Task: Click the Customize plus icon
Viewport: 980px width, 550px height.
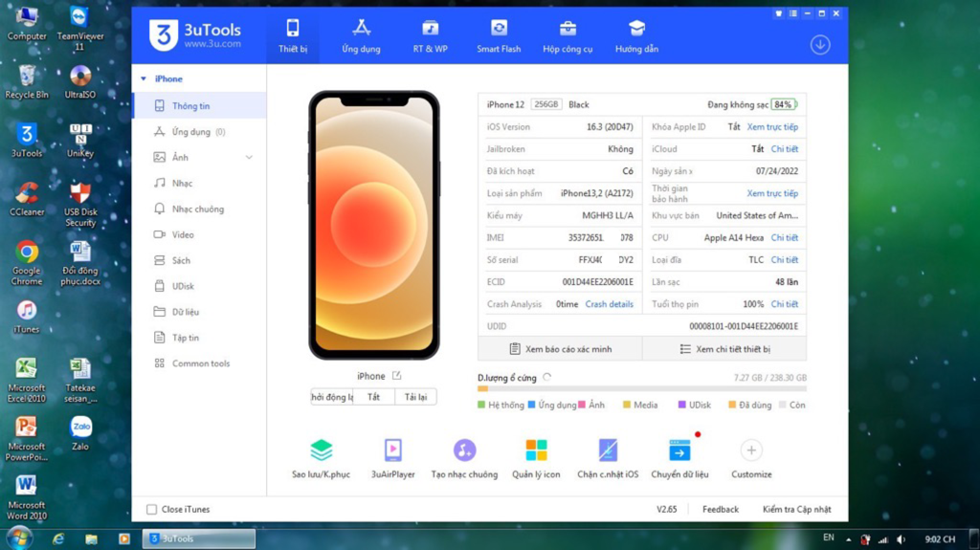Action: [751, 450]
